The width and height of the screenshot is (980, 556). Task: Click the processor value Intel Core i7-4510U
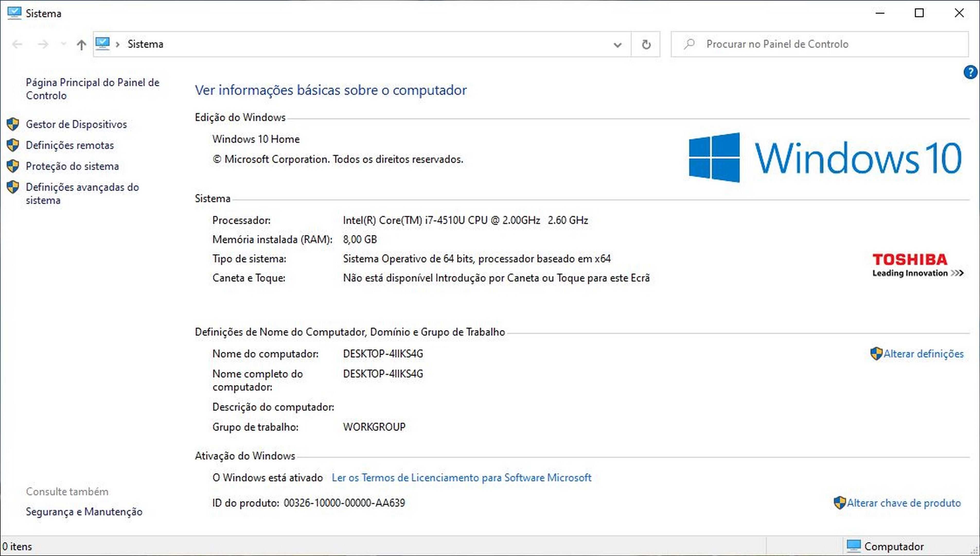click(x=465, y=220)
